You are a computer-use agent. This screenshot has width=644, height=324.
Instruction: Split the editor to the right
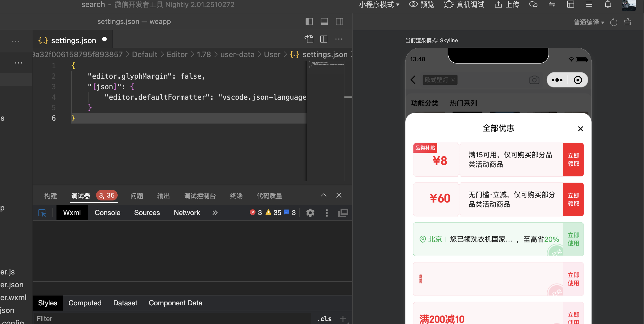point(324,39)
